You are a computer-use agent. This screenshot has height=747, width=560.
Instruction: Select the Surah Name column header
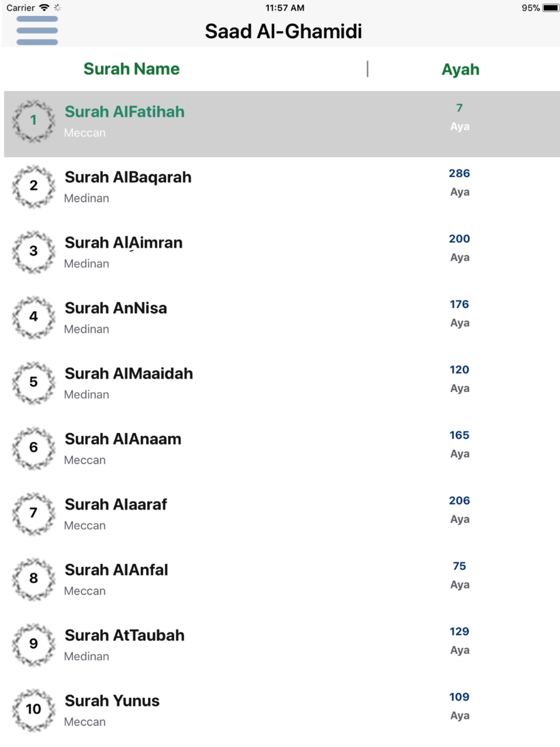click(132, 69)
